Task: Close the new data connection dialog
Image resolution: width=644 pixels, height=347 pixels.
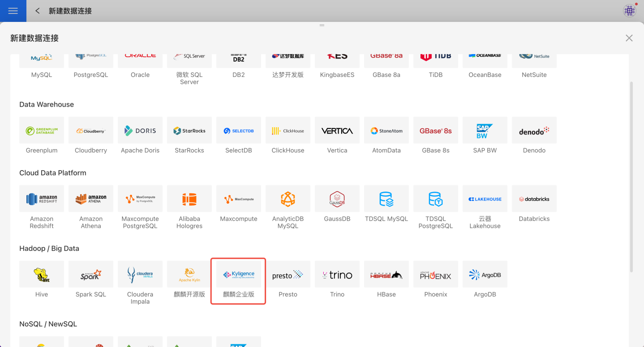Action: [629, 38]
